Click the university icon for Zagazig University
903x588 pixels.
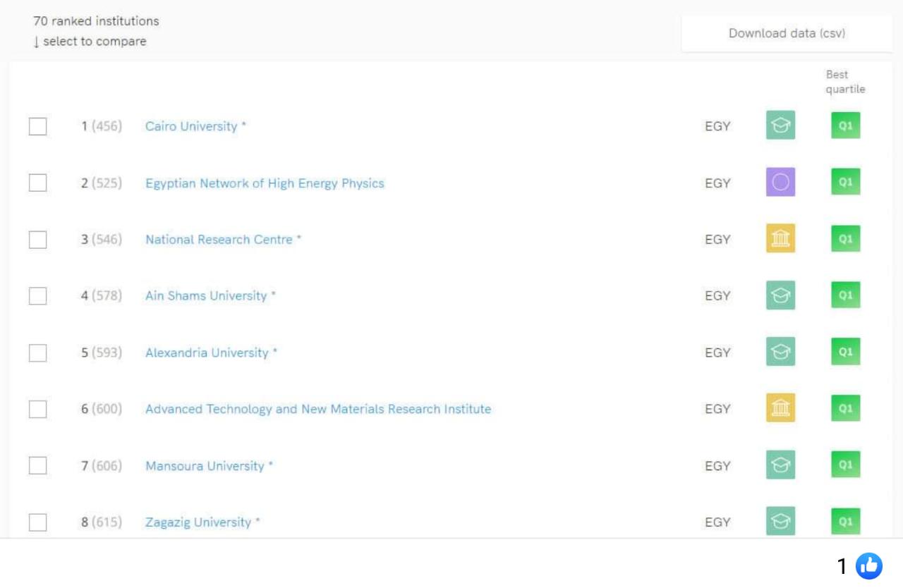[780, 521]
